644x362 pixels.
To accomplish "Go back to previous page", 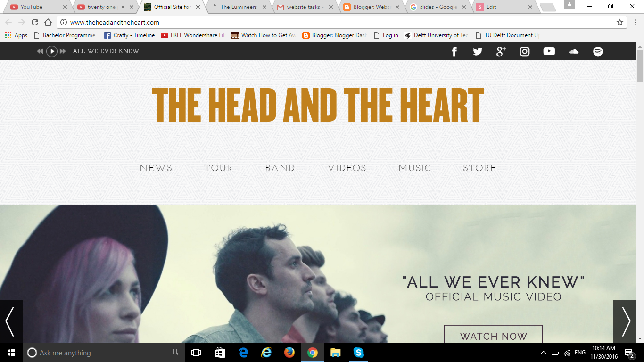I will [8, 22].
